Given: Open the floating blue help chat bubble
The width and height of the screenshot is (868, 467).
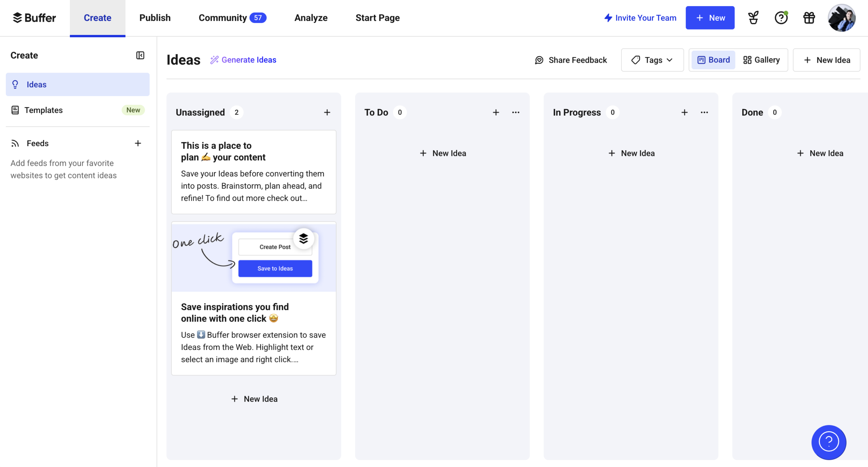Looking at the screenshot, I should [829, 442].
